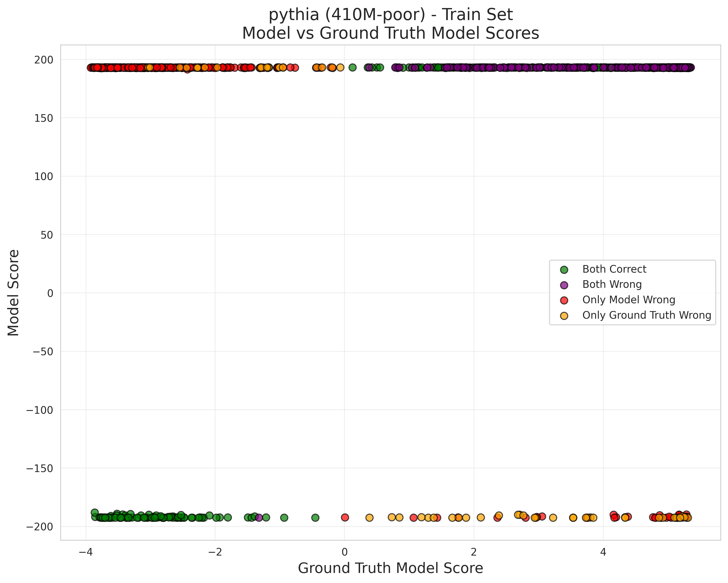Click the Model Score y-axis label

click(x=13, y=292)
